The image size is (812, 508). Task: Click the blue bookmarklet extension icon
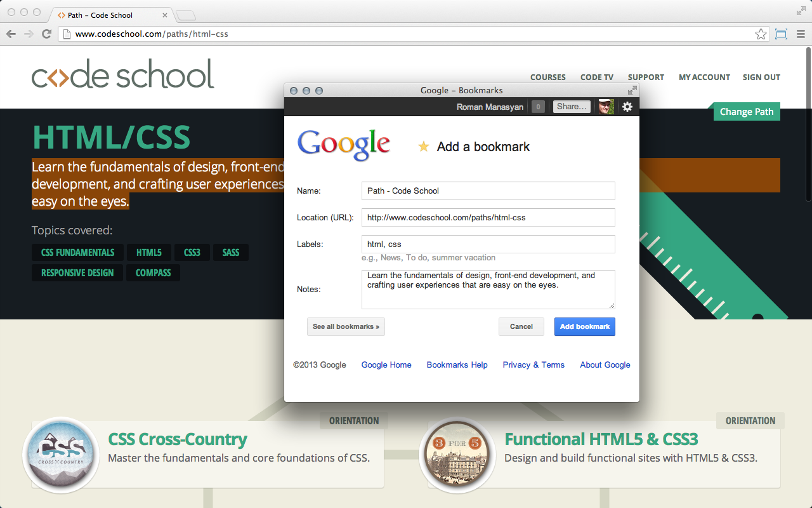coord(781,34)
